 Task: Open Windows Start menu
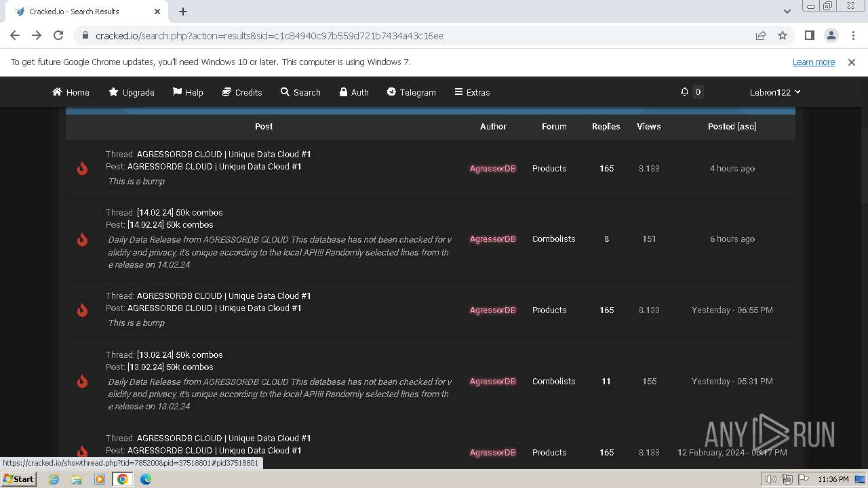pyautogui.click(x=18, y=479)
